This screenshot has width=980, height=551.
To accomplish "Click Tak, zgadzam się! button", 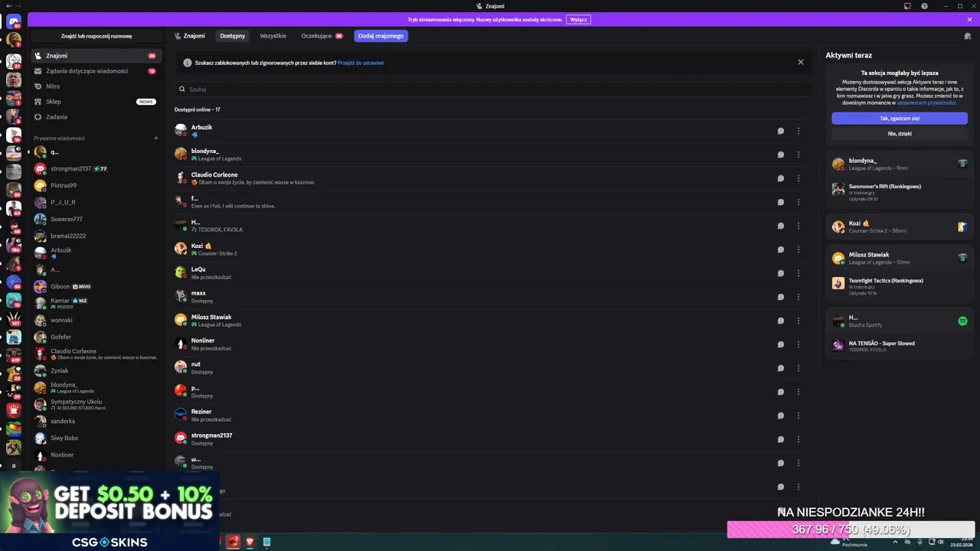I will pos(900,119).
